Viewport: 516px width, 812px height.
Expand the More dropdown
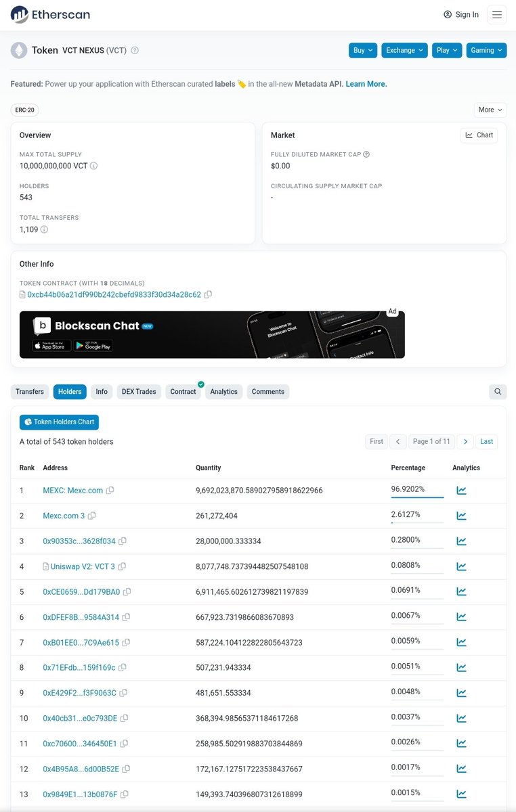490,110
